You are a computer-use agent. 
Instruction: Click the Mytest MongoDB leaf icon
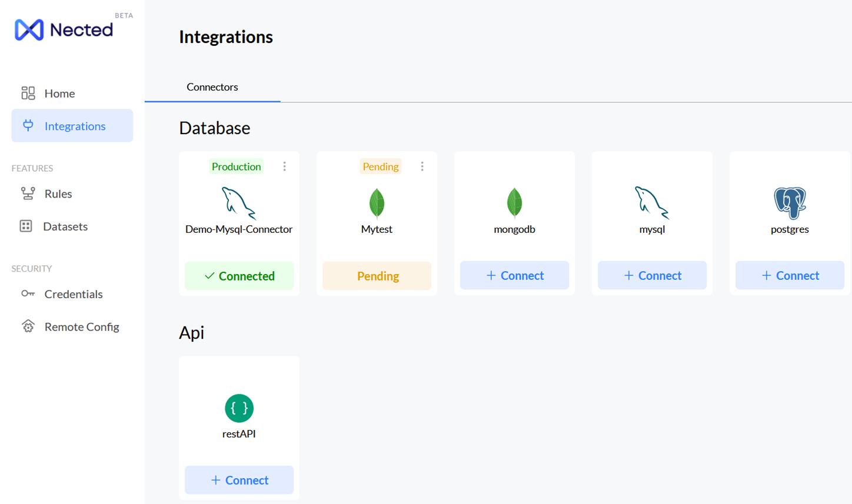tap(377, 203)
